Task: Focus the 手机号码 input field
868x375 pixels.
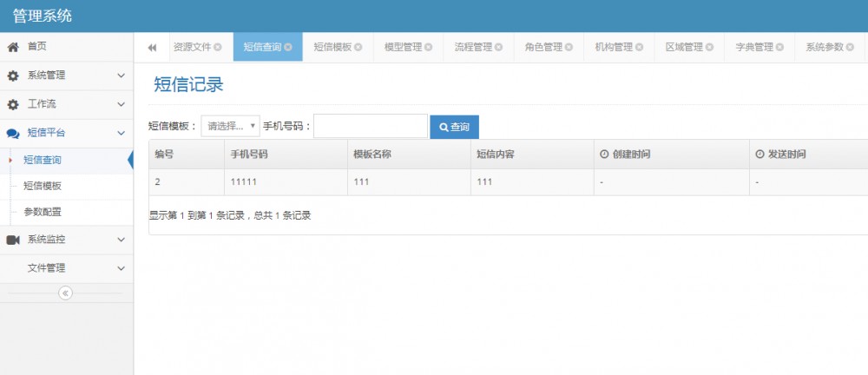Action: click(371, 126)
